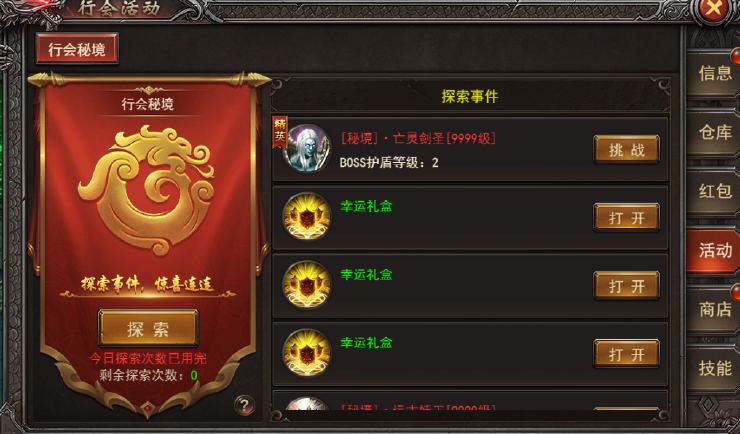Click the undead sword saint boss portrait

[x=307, y=149]
